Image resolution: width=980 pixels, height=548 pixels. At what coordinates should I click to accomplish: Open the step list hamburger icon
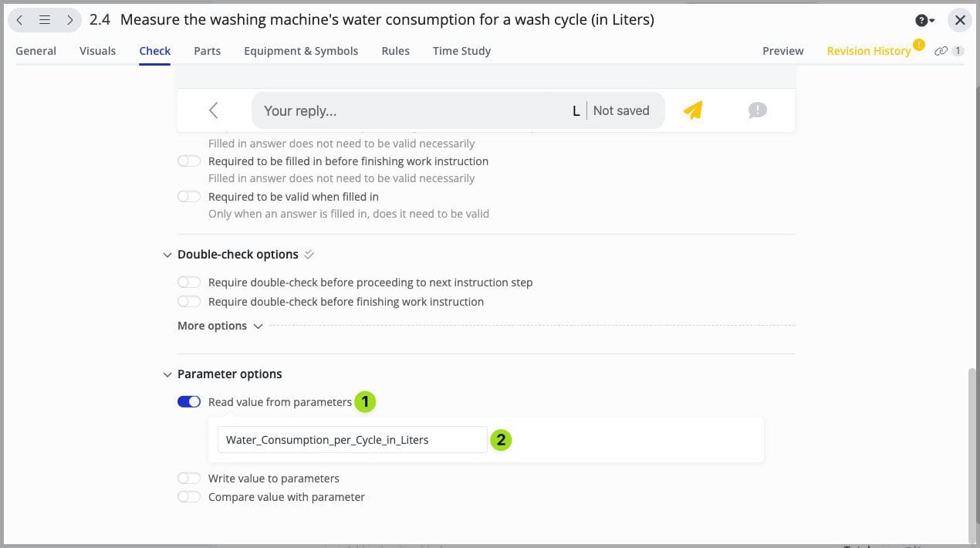(x=45, y=20)
